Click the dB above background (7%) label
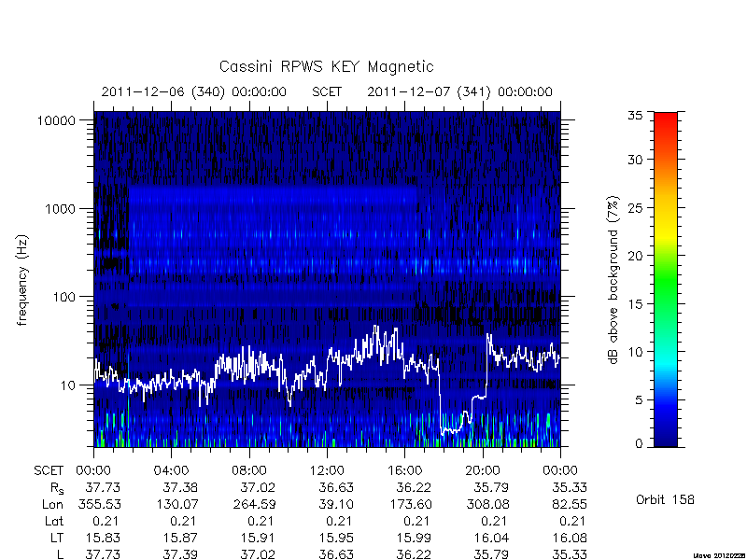The width and height of the screenshot is (747, 560). [x=614, y=280]
